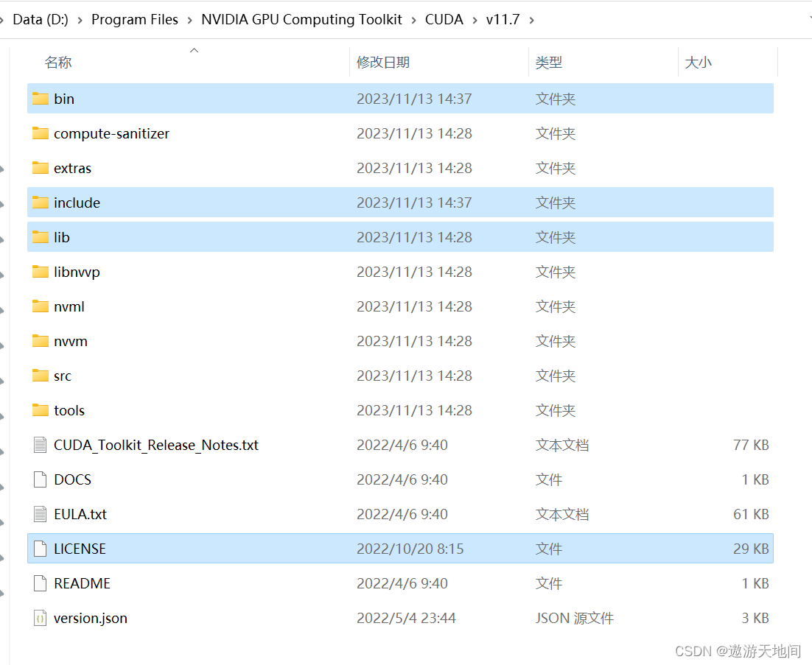The height and width of the screenshot is (665, 812).
Task: Click the file name version.json
Action: (90, 619)
